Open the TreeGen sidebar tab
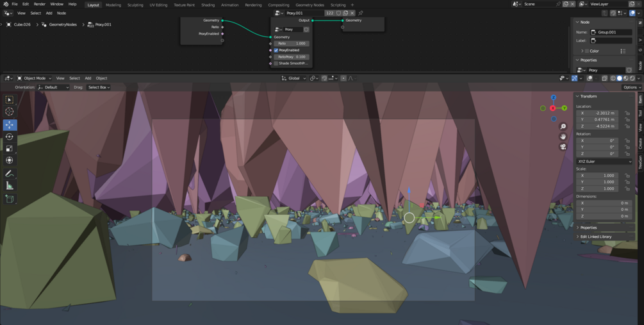Image resolution: width=644 pixels, height=325 pixels. (640, 163)
